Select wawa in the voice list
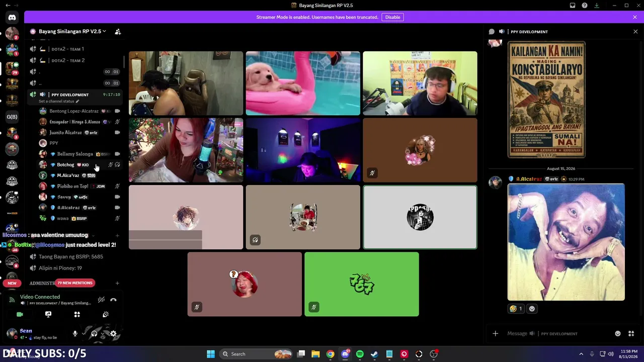 pos(80,218)
